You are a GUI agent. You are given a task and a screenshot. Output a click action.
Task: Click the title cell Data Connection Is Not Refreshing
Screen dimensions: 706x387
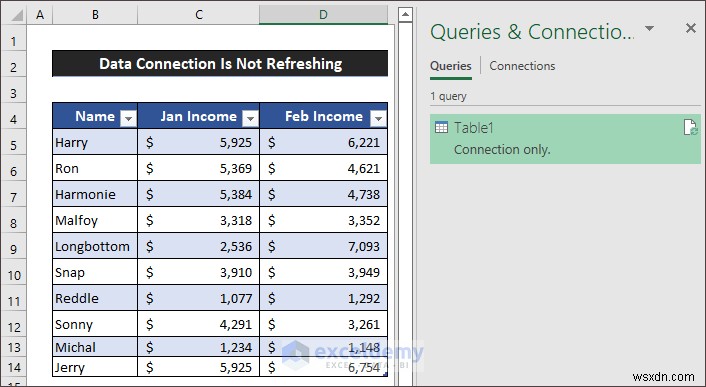click(x=220, y=63)
